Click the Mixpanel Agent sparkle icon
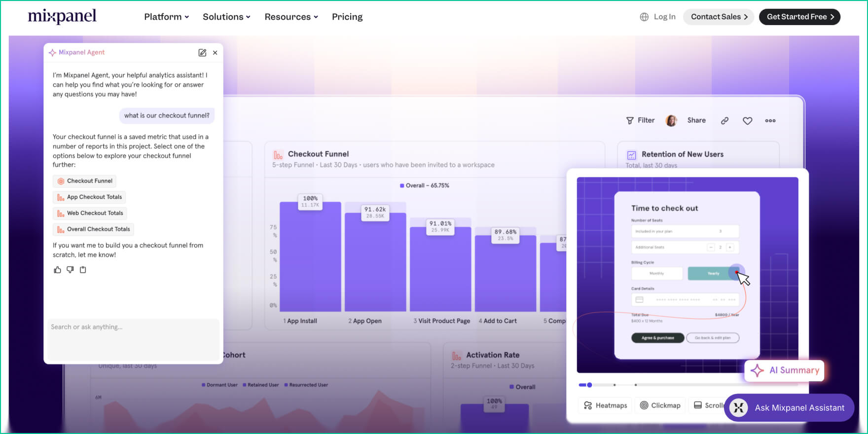Screen dimensions: 868x434 point(52,52)
